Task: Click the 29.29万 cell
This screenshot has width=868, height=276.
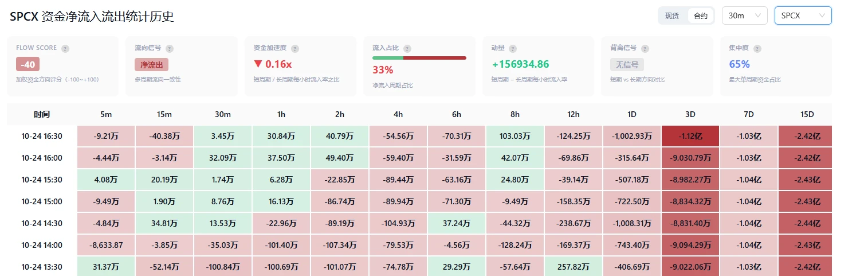Action: tap(457, 267)
